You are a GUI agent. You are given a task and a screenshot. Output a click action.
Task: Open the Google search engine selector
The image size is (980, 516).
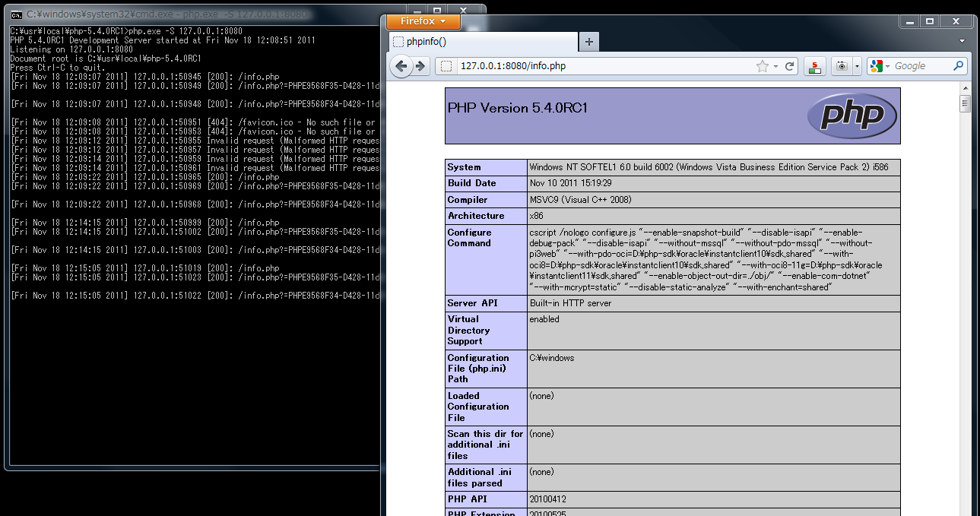879,66
